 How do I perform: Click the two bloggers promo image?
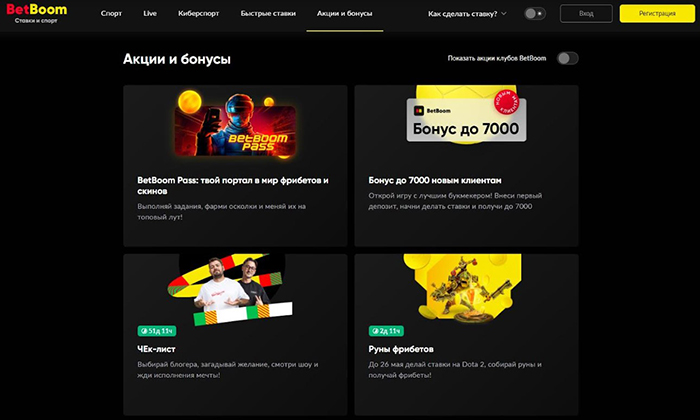(230, 289)
